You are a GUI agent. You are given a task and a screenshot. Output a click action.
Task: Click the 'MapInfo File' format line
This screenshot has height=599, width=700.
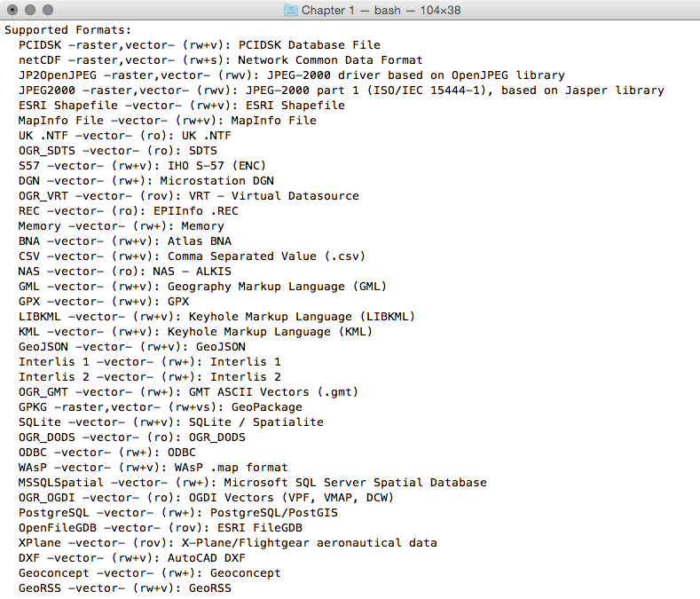(x=167, y=121)
